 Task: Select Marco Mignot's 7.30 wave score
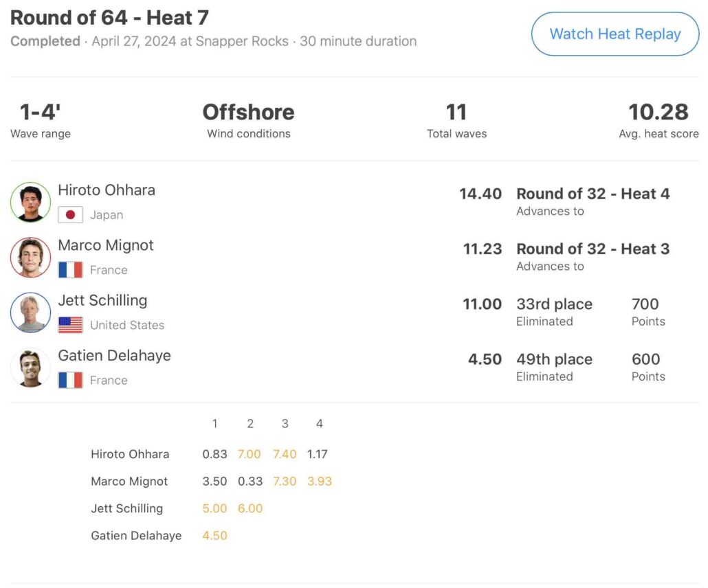tap(284, 482)
